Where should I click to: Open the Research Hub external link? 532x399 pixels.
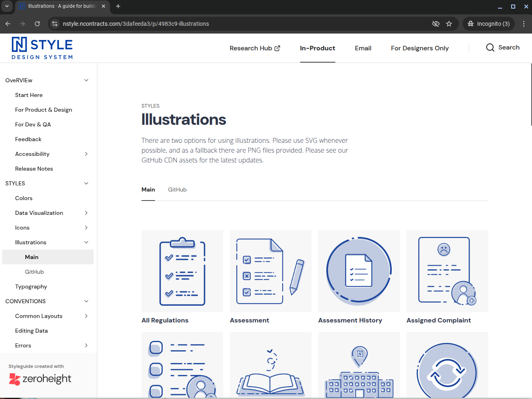click(x=254, y=48)
